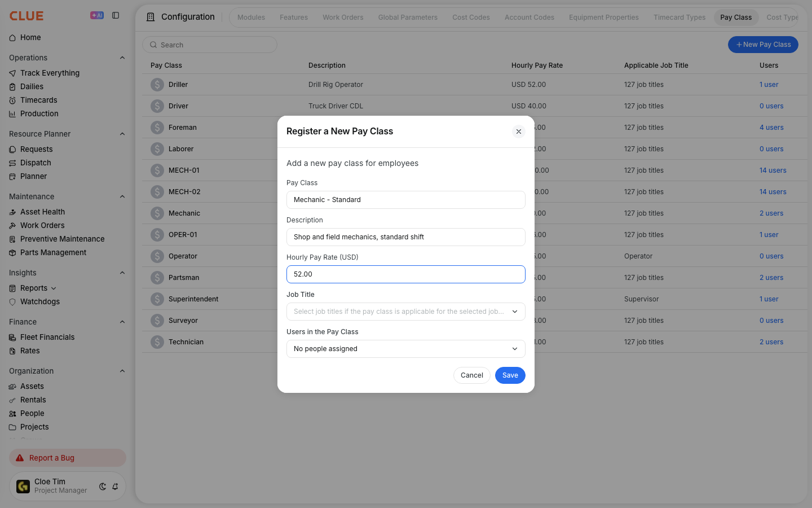This screenshot has width=812, height=508.
Task: Click the Hourly Pay Rate field
Action: click(x=406, y=274)
